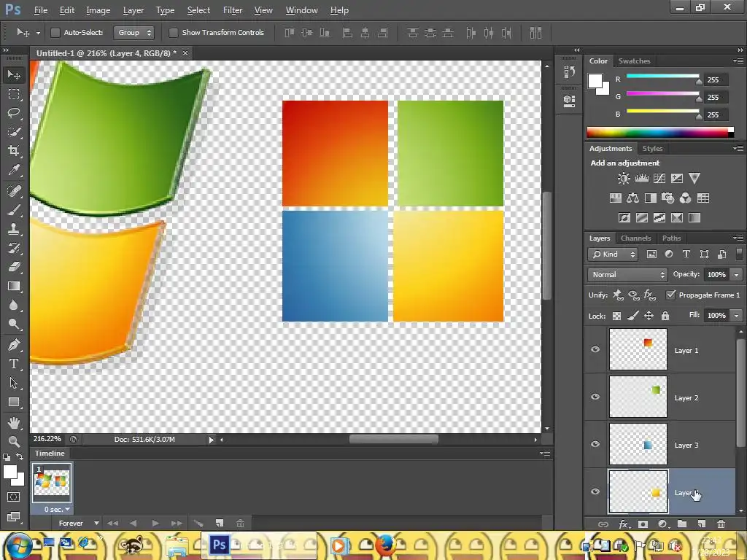Enable Auto-Select checkbox
Image resolution: width=747 pixels, height=560 pixels.
55,32
